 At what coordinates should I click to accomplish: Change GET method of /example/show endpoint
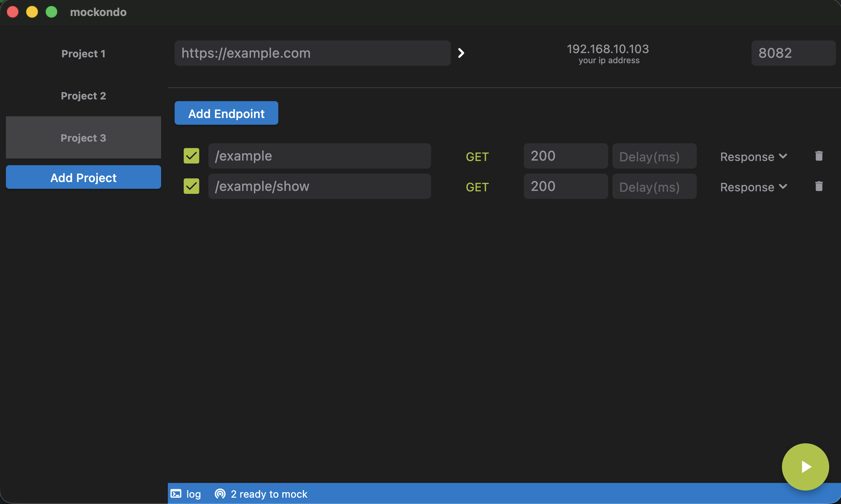(x=477, y=187)
